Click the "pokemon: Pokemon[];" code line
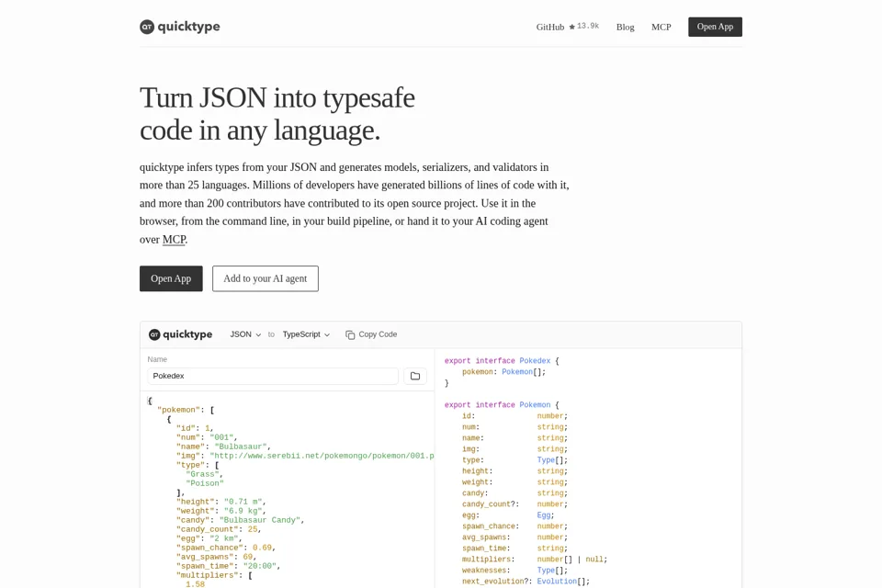This screenshot has width=882, height=588. click(504, 371)
